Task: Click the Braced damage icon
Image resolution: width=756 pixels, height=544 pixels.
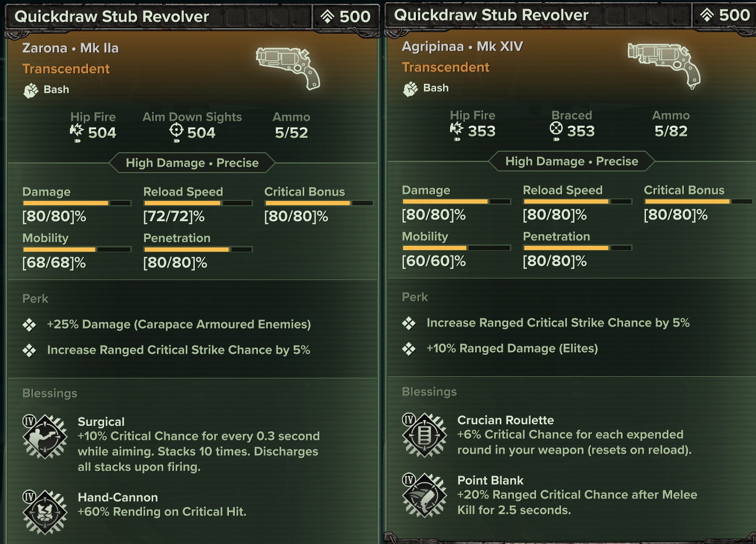Action: pyautogui.click(x=556, y=129)
